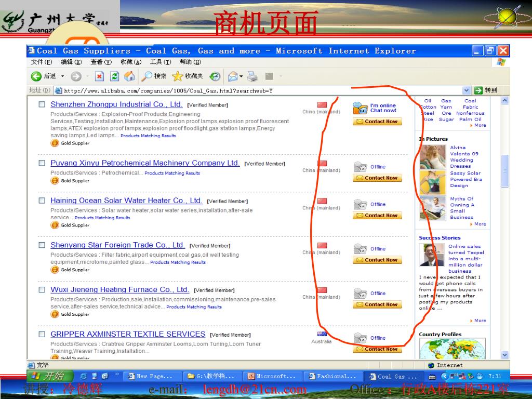This screenshot has height=399, width=532.
Task: Open the 帮助(H) menu
Action: pos(190,62)
